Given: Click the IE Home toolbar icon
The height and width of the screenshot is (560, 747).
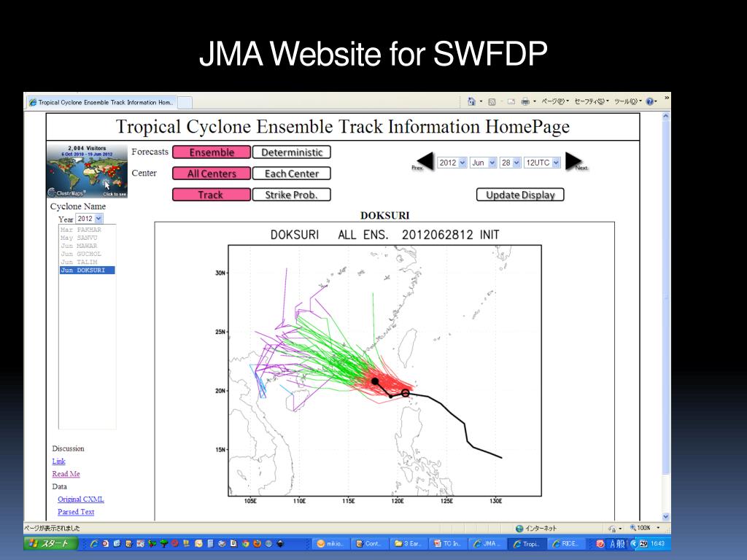Looking at the screenshot, I should [472, 101].
